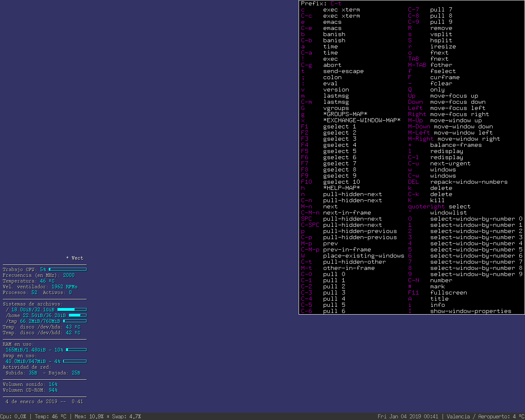Click the 'Volumen sonido: 16%' line
This screenshot has height=420, width=525.
(x=30, y=384)
